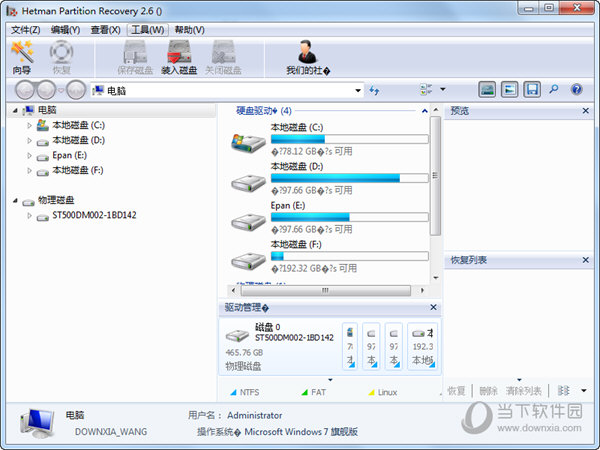
Task: Click the back navigation round button
Action: [25, 90]
